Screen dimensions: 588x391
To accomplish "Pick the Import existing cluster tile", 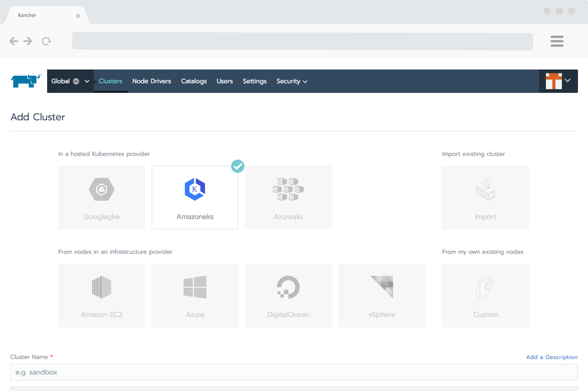I will pyautogui.click(x=485, y=197).
